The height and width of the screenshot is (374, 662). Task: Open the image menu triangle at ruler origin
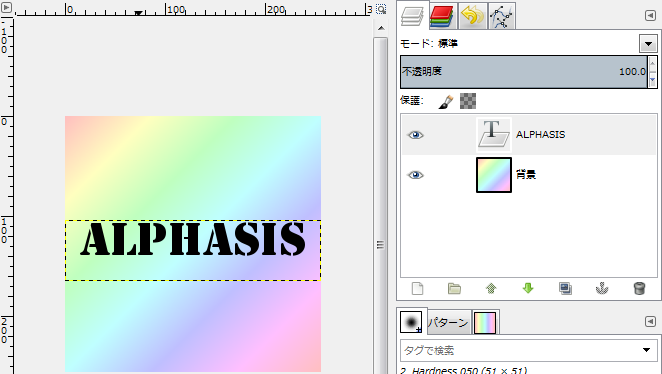click(x=6, y=7)
